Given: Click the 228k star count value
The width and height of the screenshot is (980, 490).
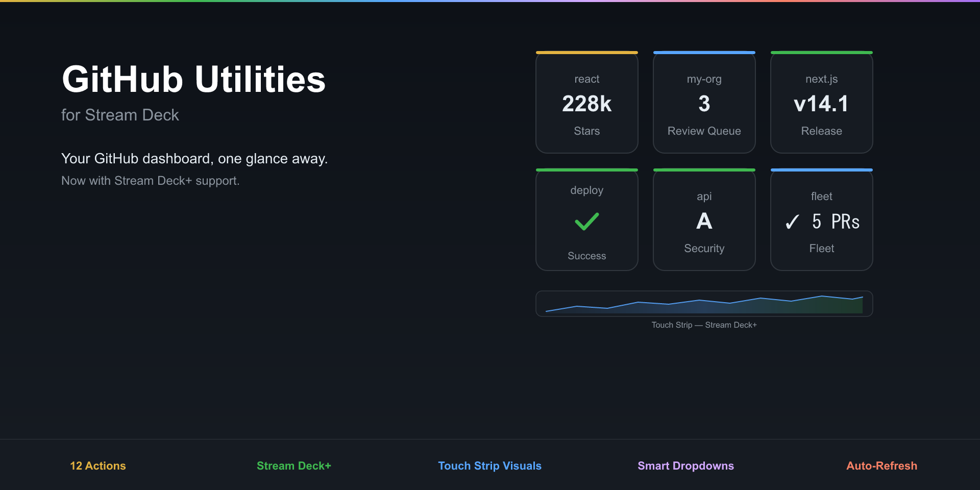Looking at the screenshot, I should [587, 104].
